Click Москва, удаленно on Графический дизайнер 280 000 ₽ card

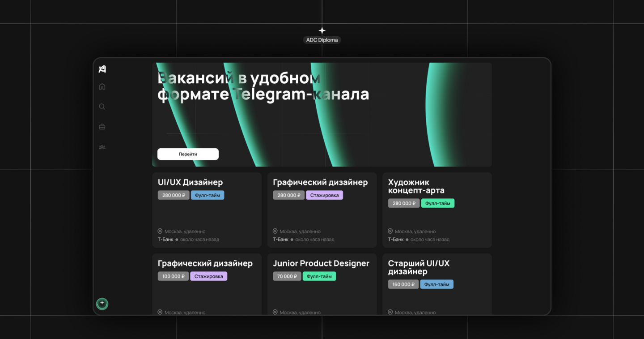300,232
